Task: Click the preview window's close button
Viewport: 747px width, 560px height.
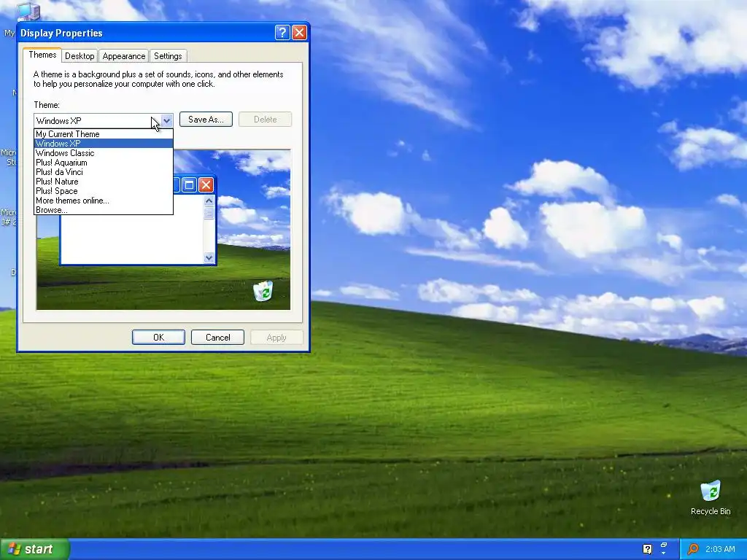Action: point(206,184)
